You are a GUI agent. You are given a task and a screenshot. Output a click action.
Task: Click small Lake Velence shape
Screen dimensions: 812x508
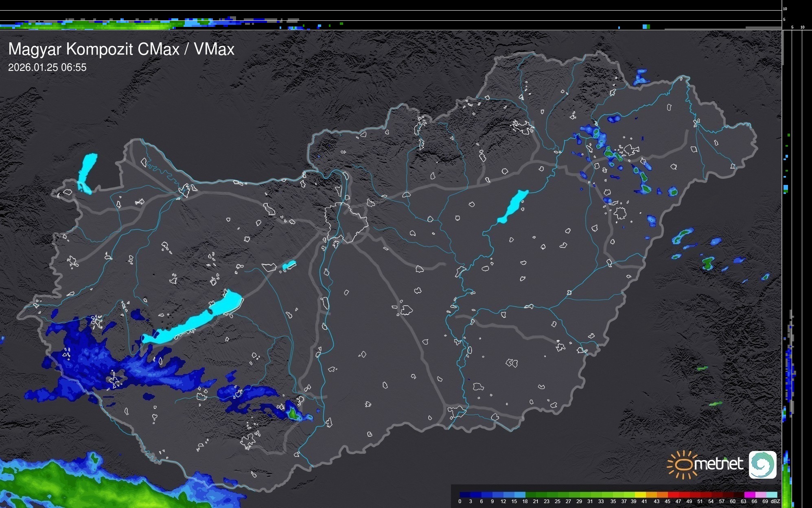(289, 265)
